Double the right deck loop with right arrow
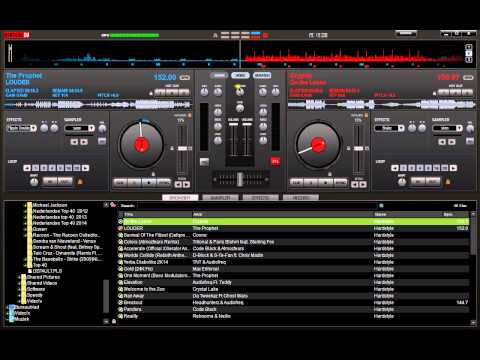Viewport: 480px width, 360px height. click(x=453, y=168)
